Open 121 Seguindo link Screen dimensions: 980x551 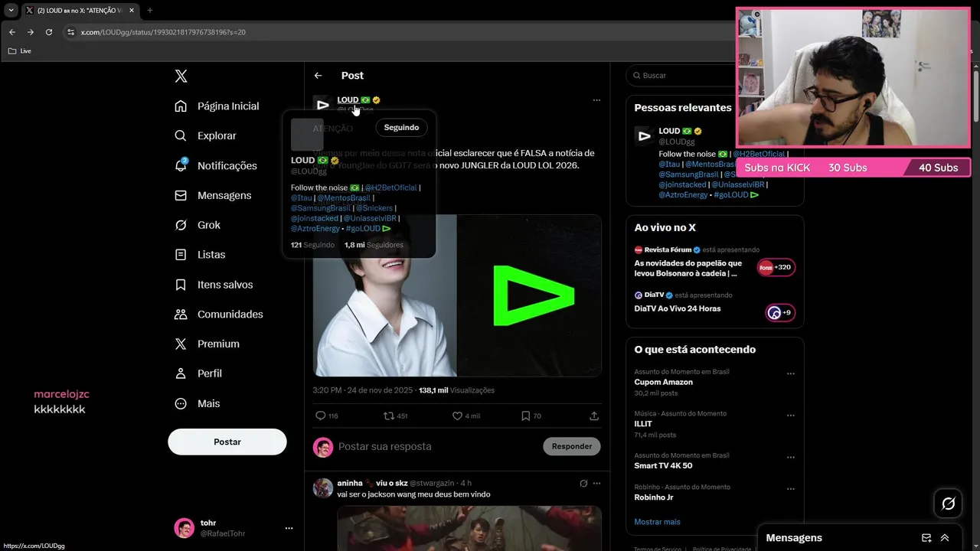(312, 245)
